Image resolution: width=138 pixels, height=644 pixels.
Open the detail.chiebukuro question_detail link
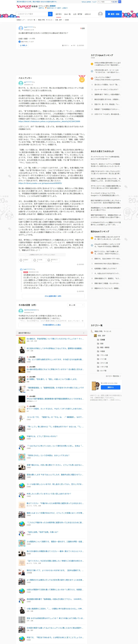click(49, 122)
